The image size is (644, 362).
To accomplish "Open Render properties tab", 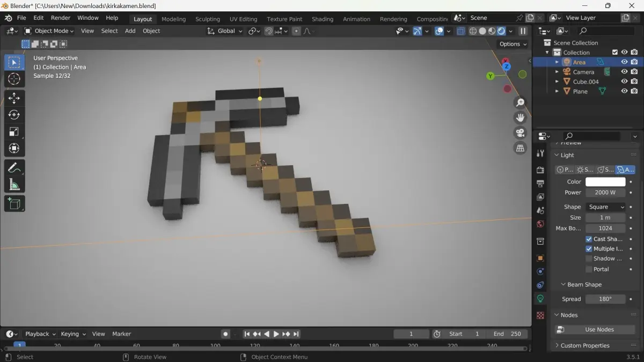I will [x=540, y=170].
